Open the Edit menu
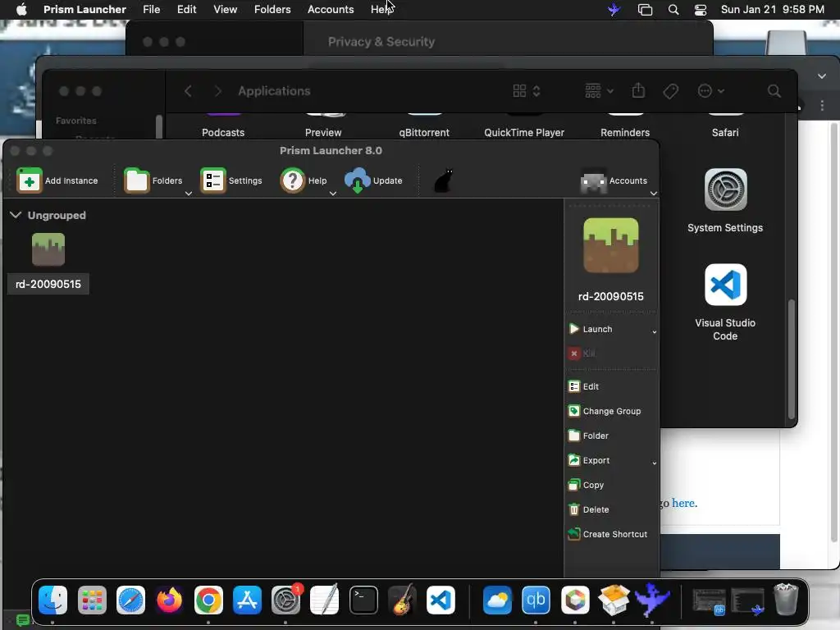Viewport: 840px width, 630px height. tap(186, 9)
